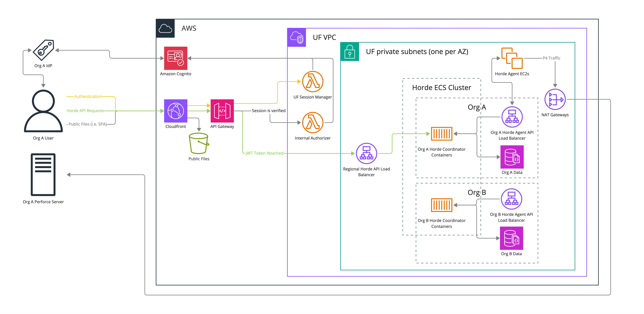Select the UF Session Manager caption
644x314 pixels.
tap(313, 97)
